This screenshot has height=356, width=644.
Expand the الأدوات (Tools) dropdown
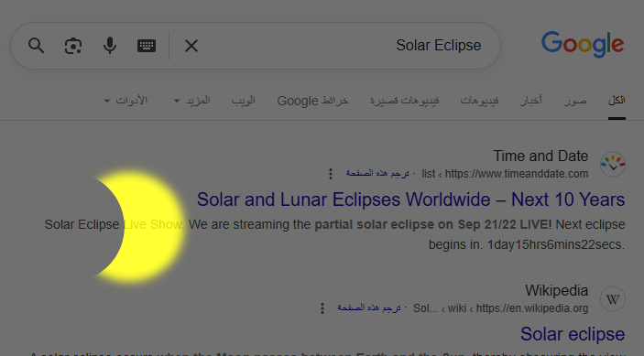126,101
